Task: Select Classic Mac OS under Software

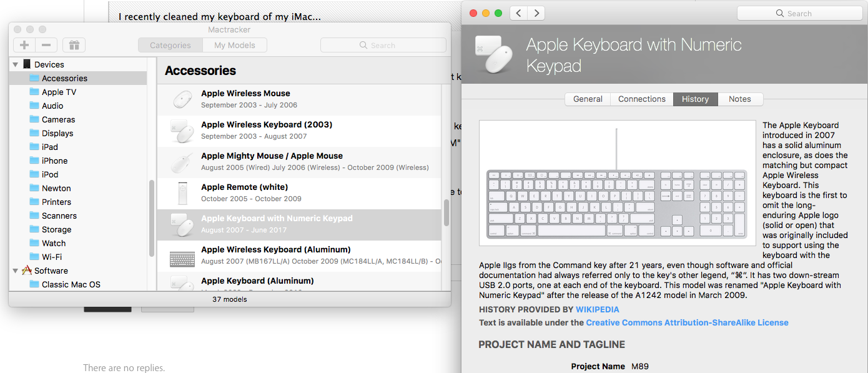Action: [x=78, y=284]
